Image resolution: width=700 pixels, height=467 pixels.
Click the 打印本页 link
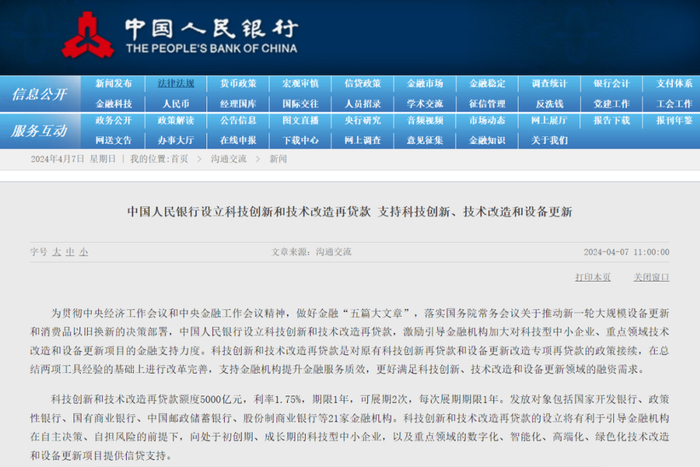tap(593, 277)
